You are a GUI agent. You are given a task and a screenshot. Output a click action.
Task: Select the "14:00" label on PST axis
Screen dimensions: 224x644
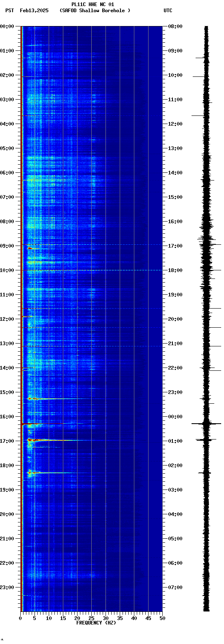tap(7, 368)
